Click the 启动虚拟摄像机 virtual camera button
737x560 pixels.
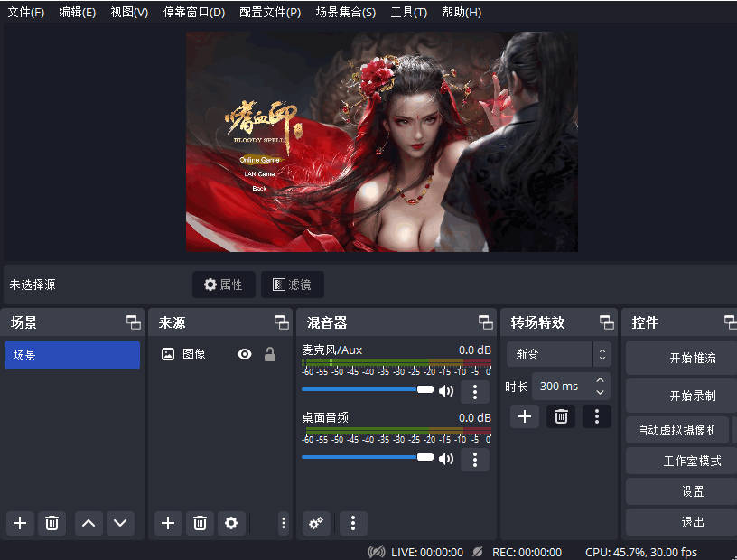click(677, 430)
